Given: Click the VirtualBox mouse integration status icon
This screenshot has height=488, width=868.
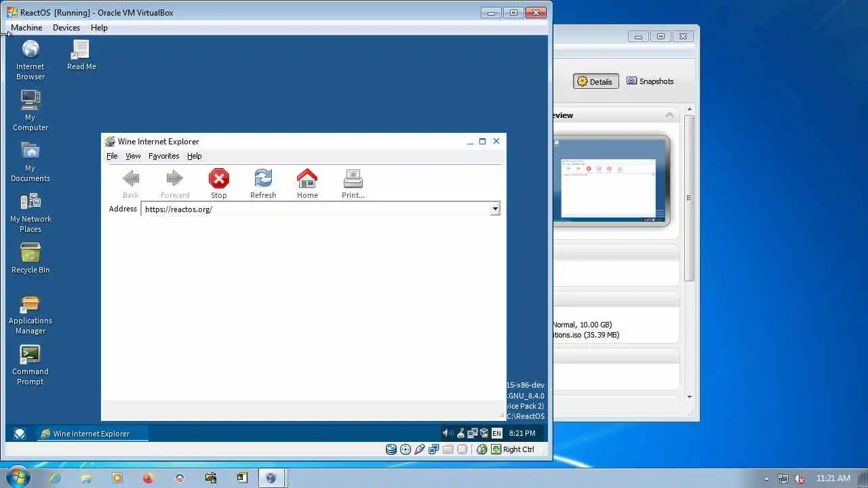Looking at the screenshot, I should 482,449.
